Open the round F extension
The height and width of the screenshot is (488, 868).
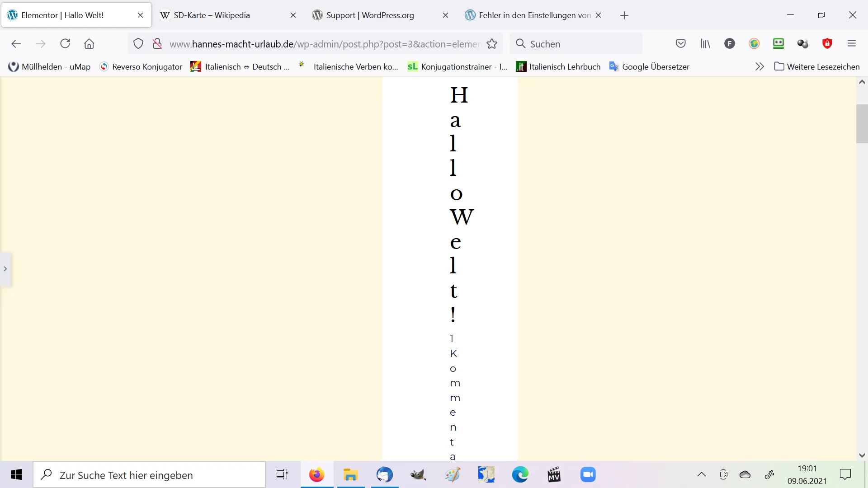(x=730, y=44)
